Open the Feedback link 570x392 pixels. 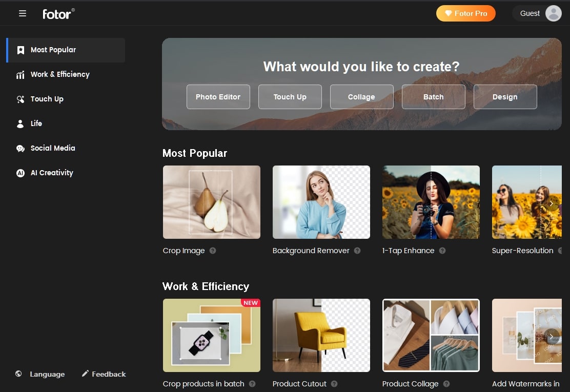click(109, 374)
